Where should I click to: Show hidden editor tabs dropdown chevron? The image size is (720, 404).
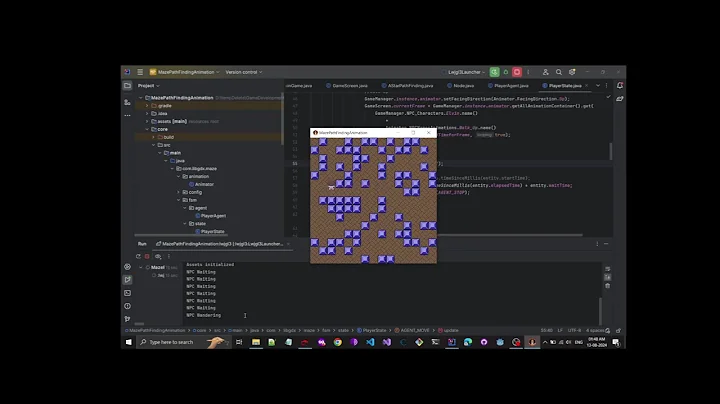coord(598,86)
